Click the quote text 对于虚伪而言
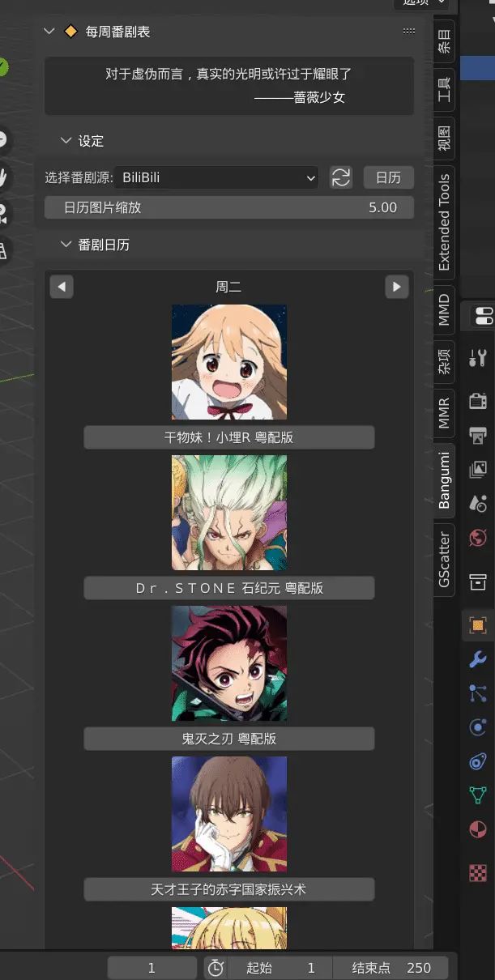The height and width of the screenshot is (980, 495). click(228, 74)
